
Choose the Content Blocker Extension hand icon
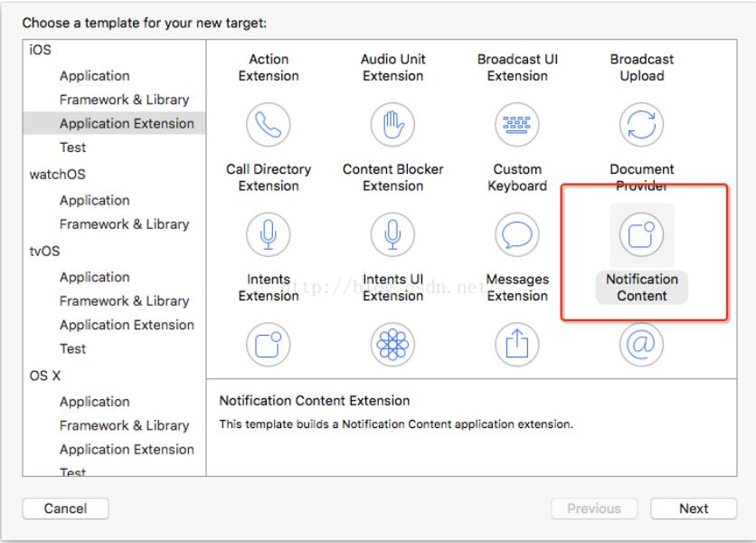[x=392, y=124]
